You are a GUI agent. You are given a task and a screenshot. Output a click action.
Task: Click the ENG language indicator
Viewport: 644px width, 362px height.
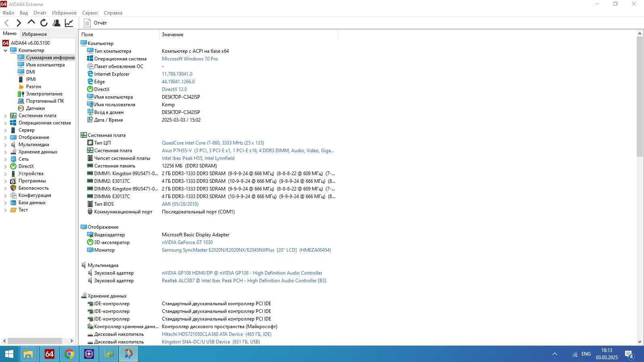point(586,354)
